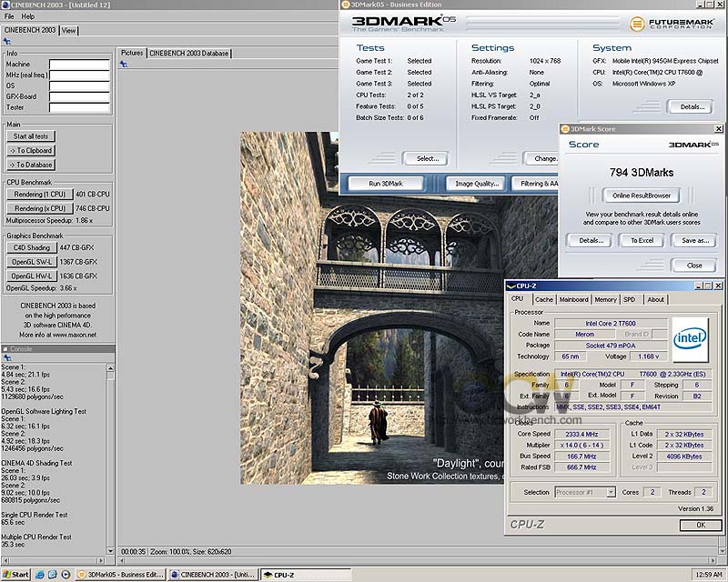Click the Filtering & AA button
Screen dimensions: 728x582
click(536, 184)
